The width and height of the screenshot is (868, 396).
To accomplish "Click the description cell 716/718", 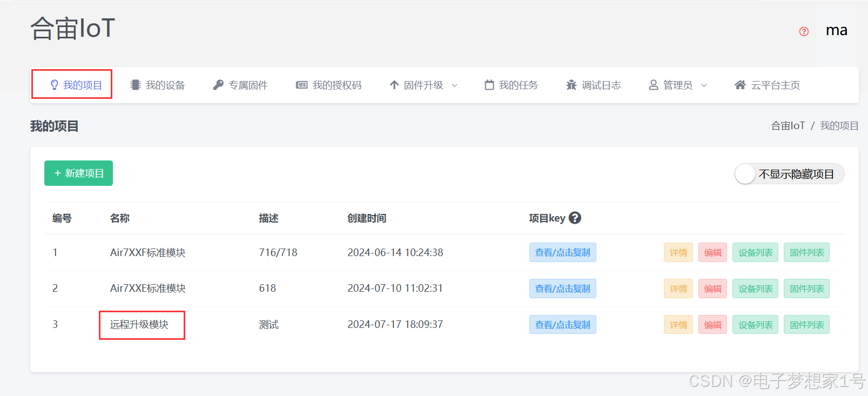I will pos(278,252).
